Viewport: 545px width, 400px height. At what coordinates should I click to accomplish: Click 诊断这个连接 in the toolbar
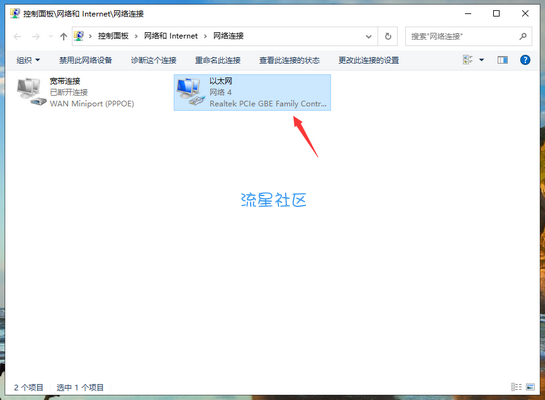click(x=153, y=60)
